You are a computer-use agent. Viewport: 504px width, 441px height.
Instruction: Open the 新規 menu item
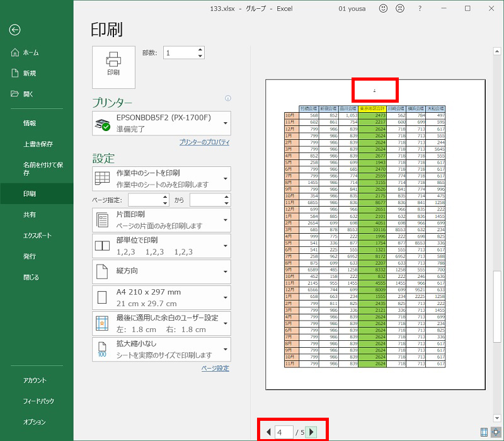(x=37, y=73)
